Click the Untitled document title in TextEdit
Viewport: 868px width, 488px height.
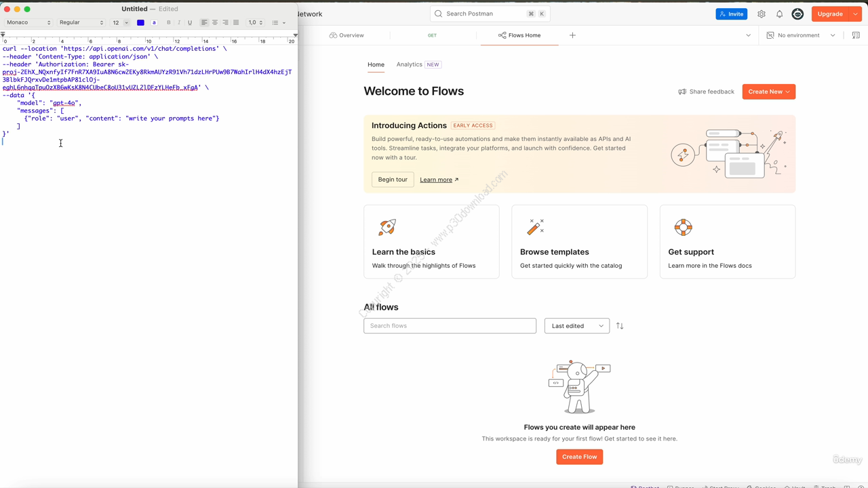point(134,9)
